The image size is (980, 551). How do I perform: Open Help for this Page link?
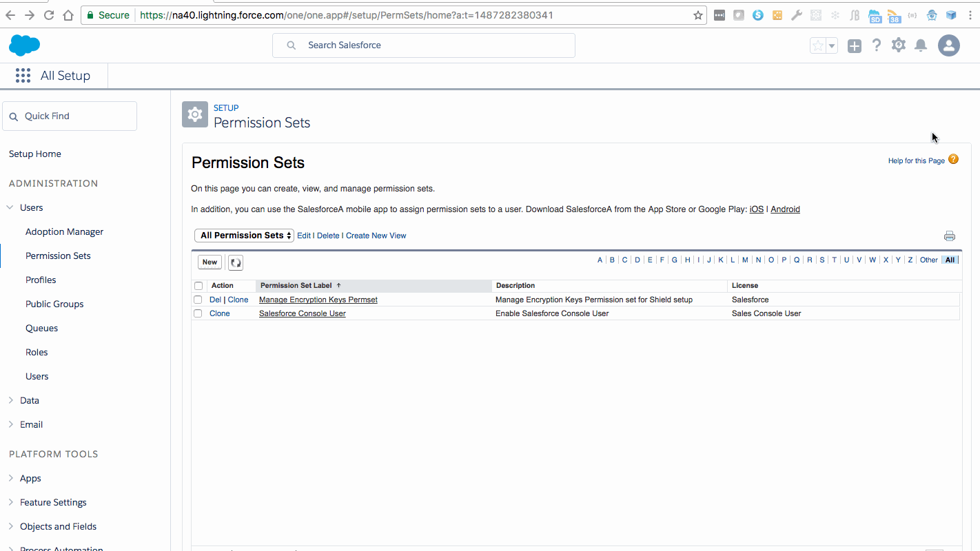[917, 160]
